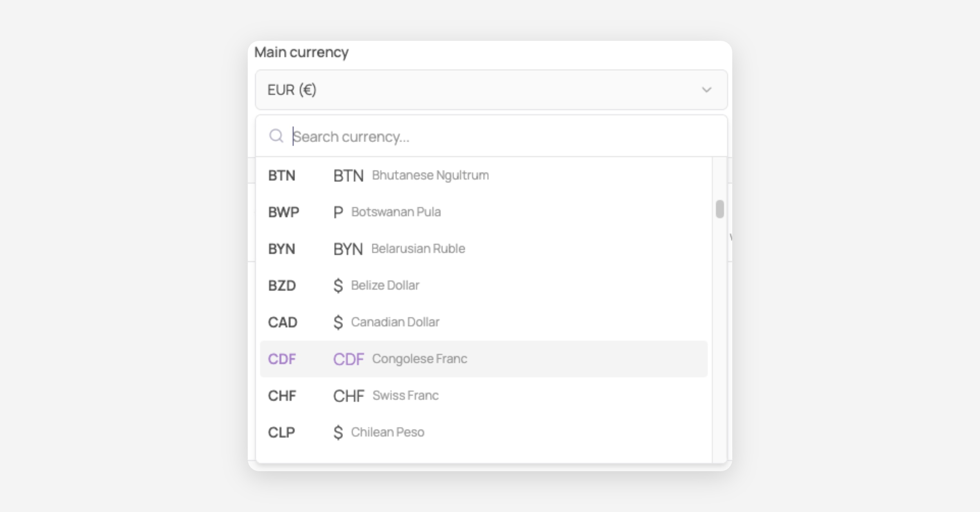Focus the Search currency input field
The width and height of the screenshot is (980, 512).
(502, 136)
